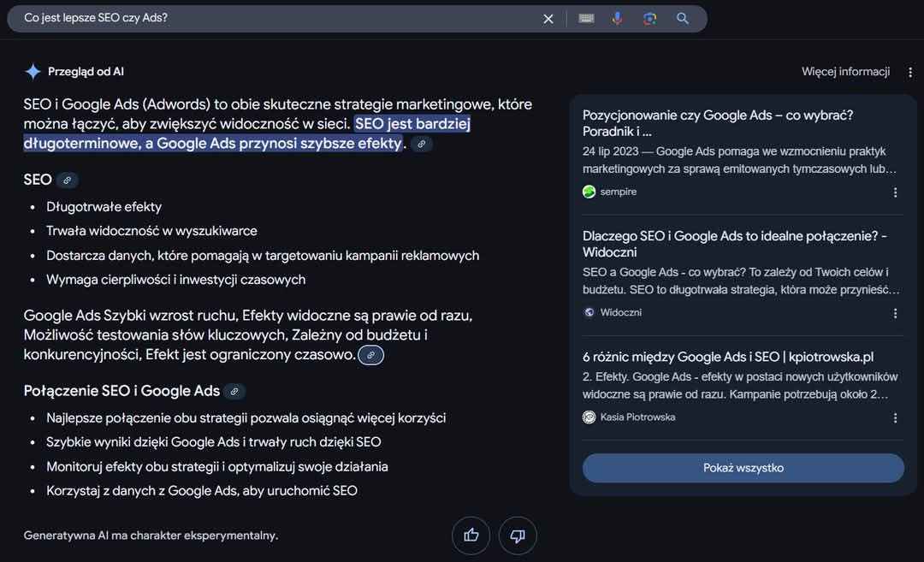Open source link next to Połączenie SEO i Google Ads

pos(234,392)
